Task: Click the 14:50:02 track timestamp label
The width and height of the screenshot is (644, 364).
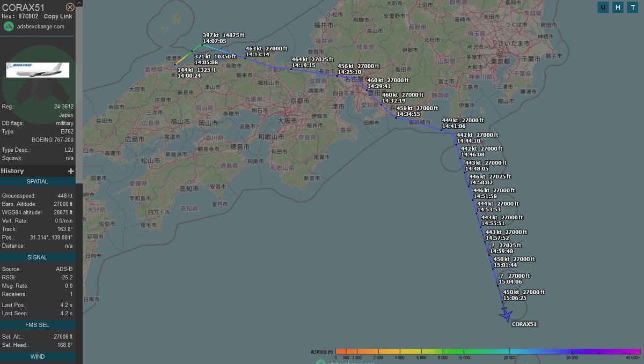Action: pyautogui.click(x=481, y=183)
